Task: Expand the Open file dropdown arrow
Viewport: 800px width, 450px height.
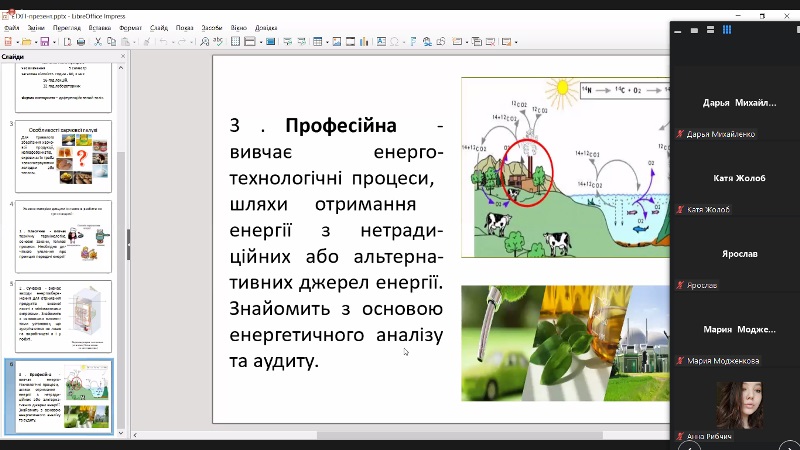Action: [34, 42]
